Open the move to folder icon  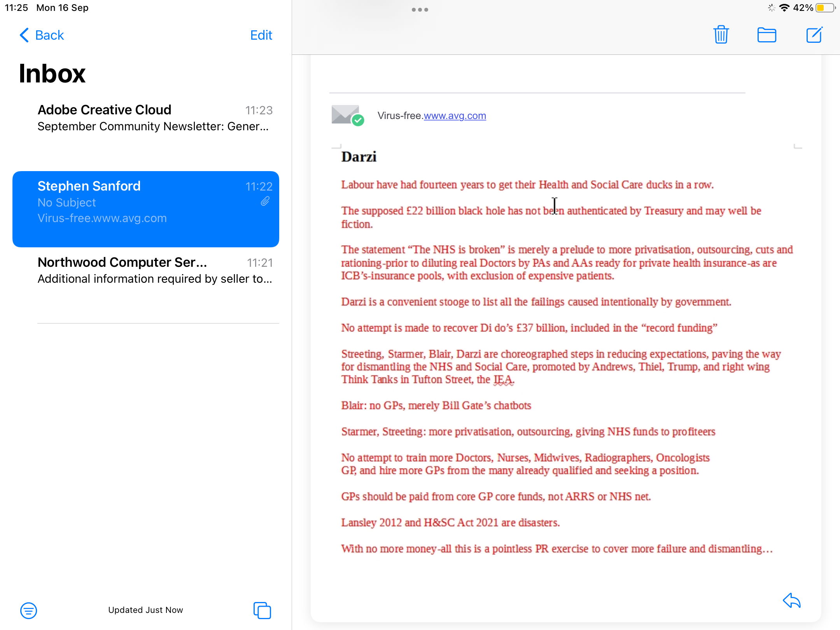pos(766,35)
